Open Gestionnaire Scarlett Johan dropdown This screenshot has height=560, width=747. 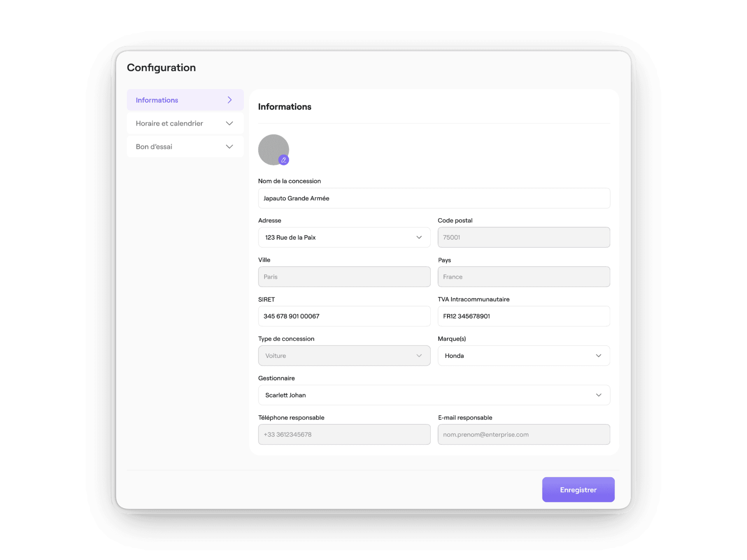[434, 395]
